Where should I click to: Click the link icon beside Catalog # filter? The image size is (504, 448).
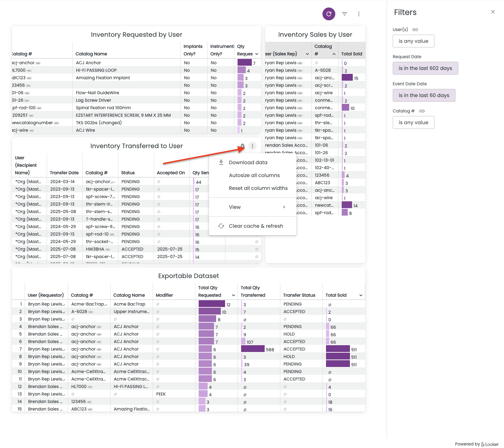pyautogui.click(x=422, y=111)
